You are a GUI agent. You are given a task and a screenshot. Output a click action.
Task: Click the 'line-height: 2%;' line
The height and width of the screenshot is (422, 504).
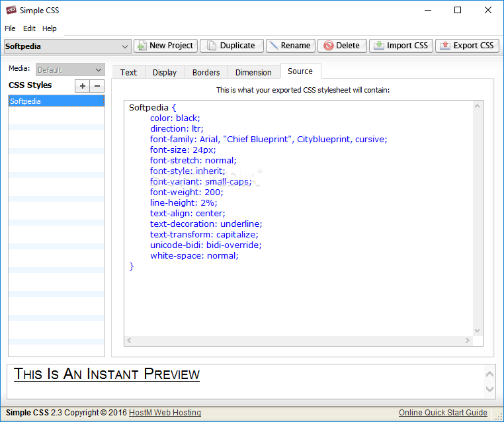[183, 203]
